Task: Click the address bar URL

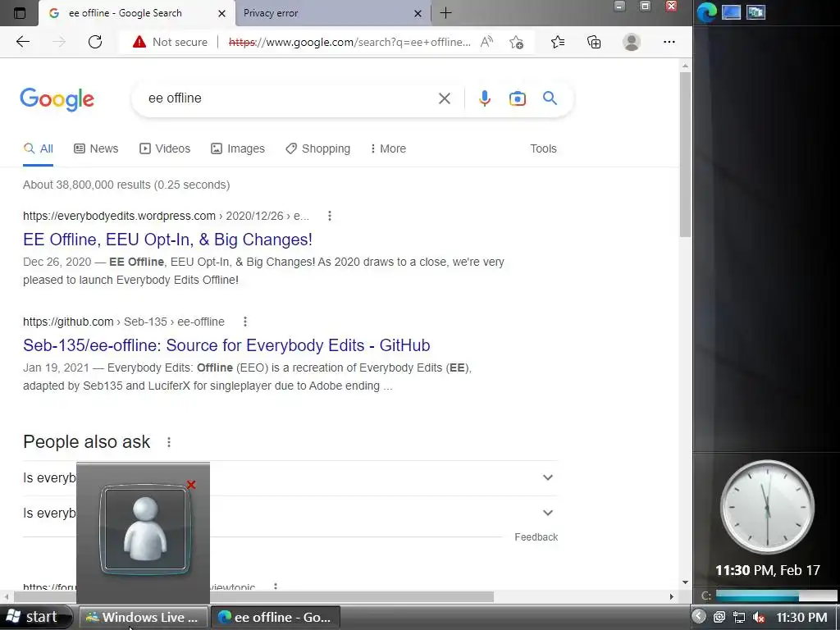Action: pos(349,42)
